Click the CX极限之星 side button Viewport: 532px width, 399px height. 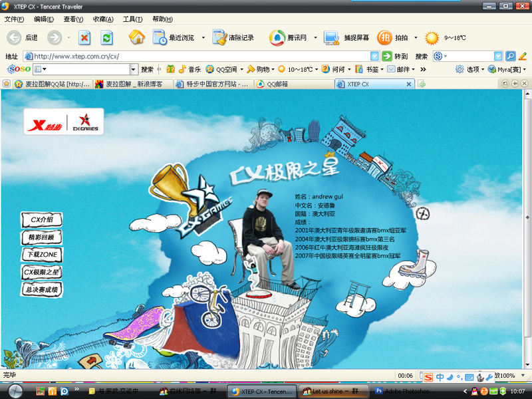coord(42,272)
